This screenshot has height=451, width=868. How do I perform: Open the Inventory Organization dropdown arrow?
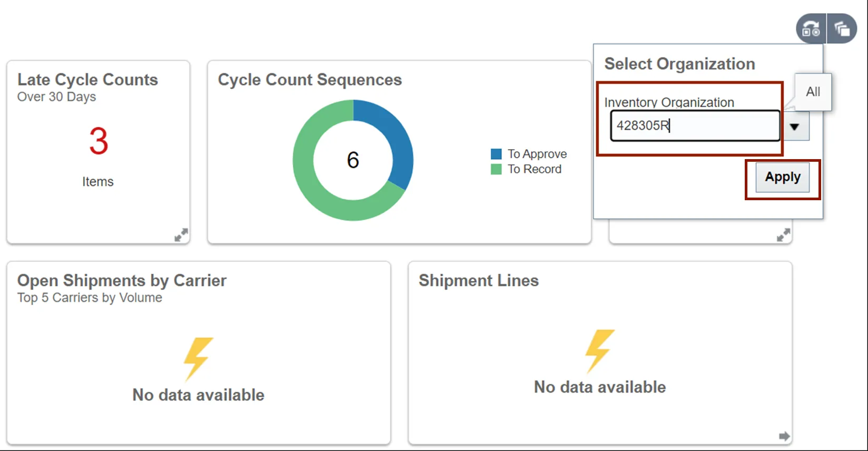(794, 126)
